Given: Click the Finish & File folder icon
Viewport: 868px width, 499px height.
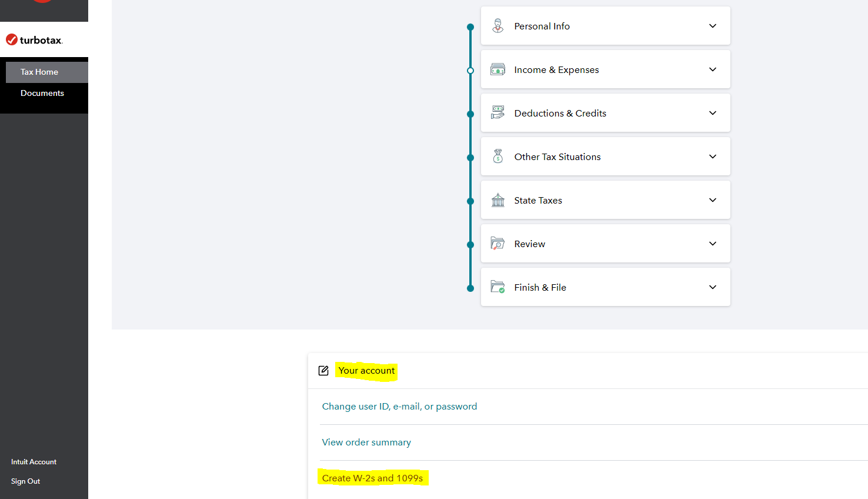Looking at the screenshot, I should (498, 287).
